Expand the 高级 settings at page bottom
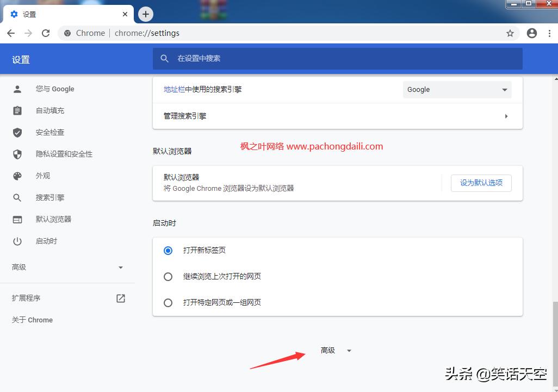Viewport: 558px width, 392px height. coord(336,350)
